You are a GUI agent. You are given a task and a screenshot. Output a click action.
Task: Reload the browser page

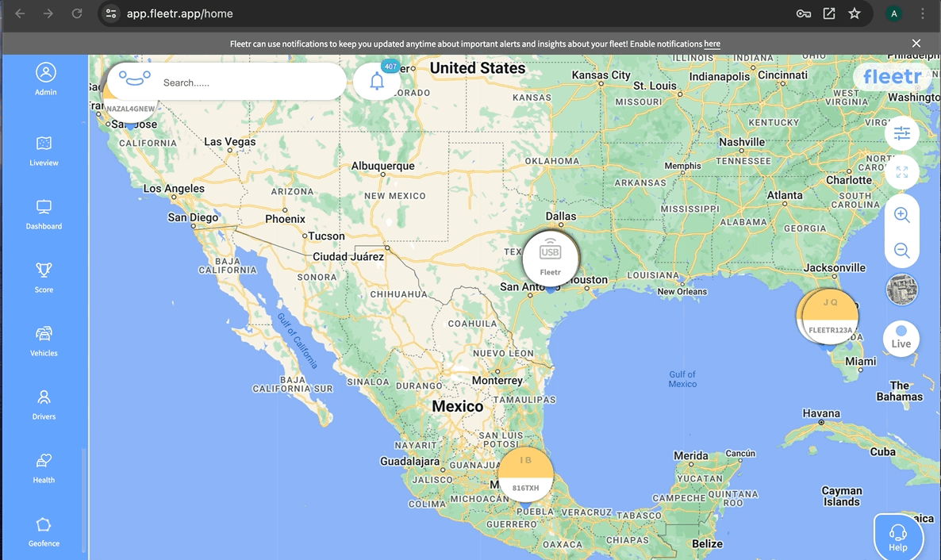[x=77, y=13]
